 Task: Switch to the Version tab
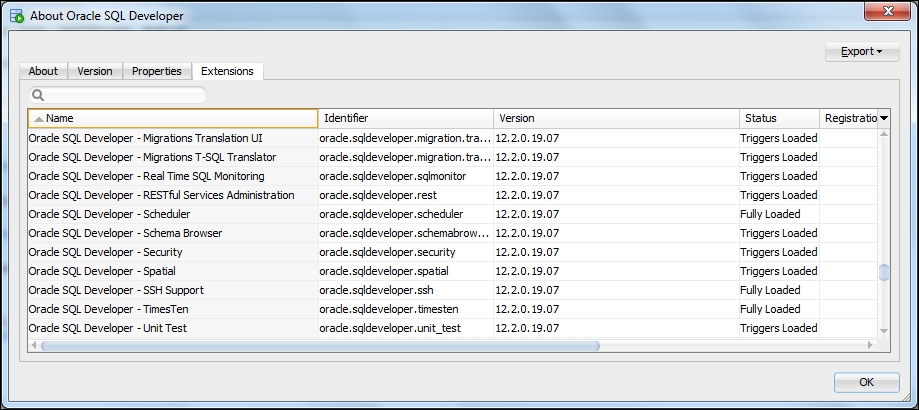pyautogui.click(x=95, y=71)
